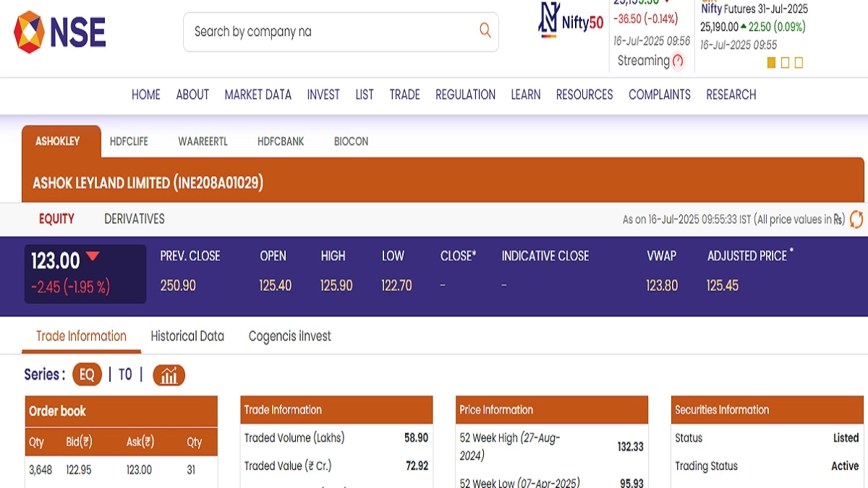868x488 pixels.
Task: Open the DERIVATIVES tab
Action: (135, 219)
